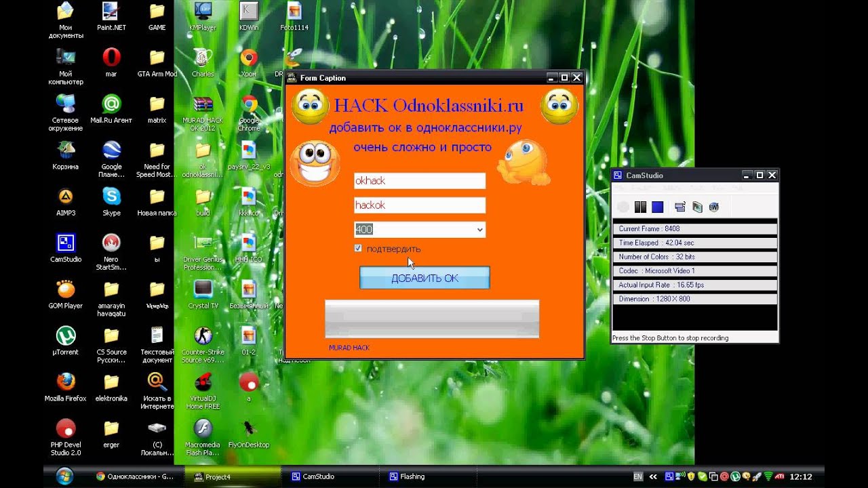
Task: Click the Time Elasped : 42.04 sec row
Action: (x=694, y=243)
